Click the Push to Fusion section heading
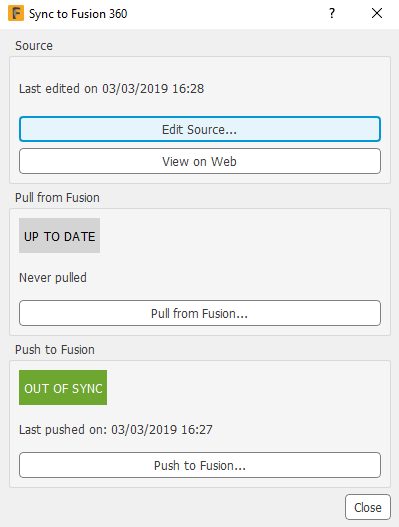This screenshot has width=399, height=527. point(55,350)
